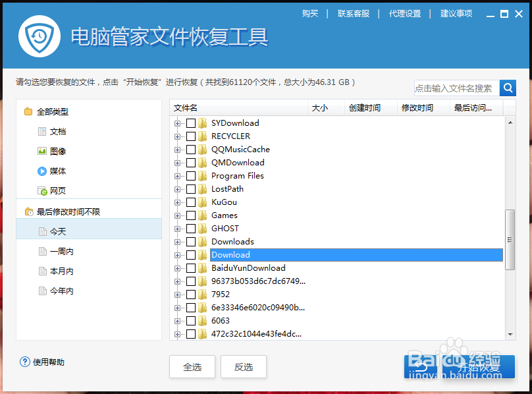Open 建议事项 in the top bar
532x394 pixels.
coord(456,14)
